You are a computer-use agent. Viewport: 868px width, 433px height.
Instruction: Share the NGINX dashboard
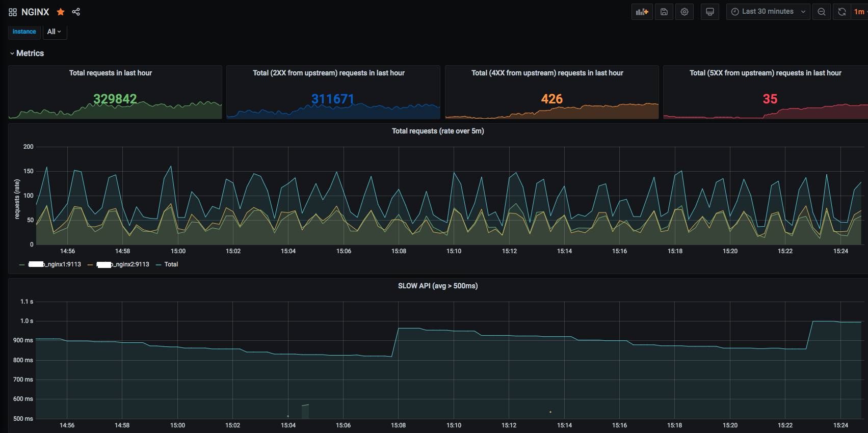point(76,12)
